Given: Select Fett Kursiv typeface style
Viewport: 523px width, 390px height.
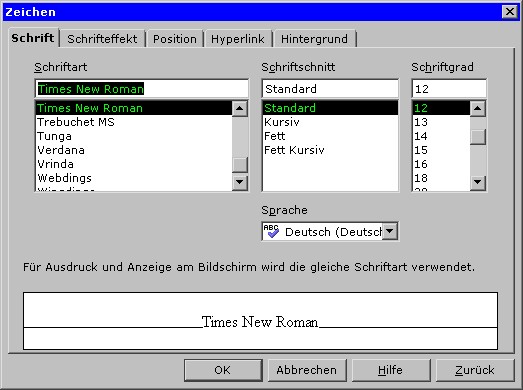Looking at the screenshot, I should coord(330,150).
